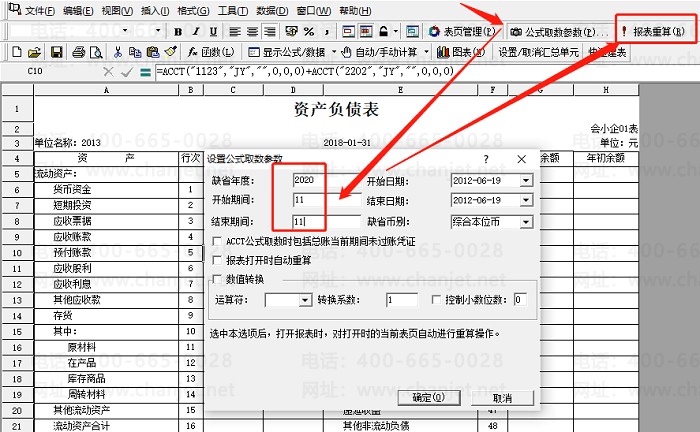Expand the 开始日期 date dropdown
The height and width of the screenshot is (432, 700).
[526, 181]
